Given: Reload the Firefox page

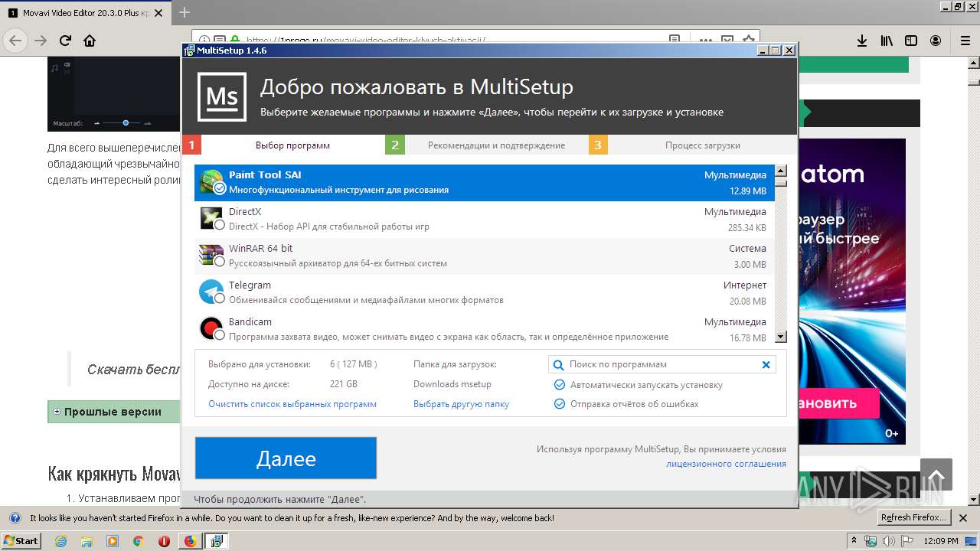Looking at the screenshot, I should (65, 41).
